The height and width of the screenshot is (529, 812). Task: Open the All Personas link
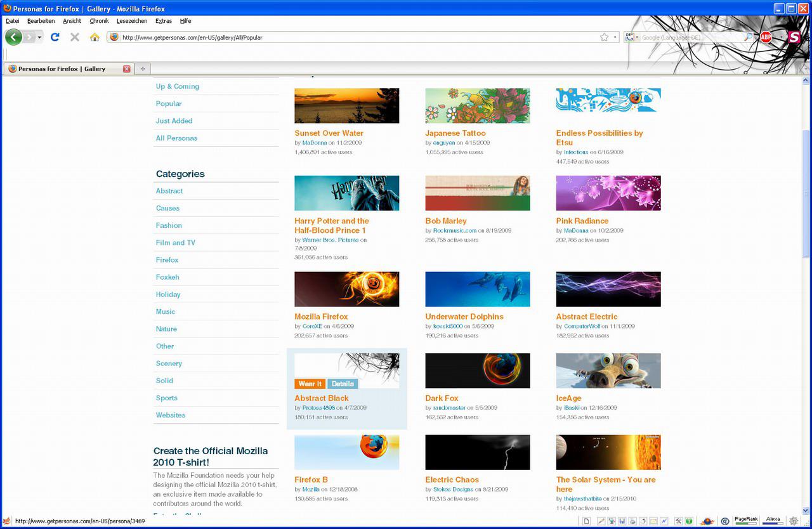tap(176, 138)
